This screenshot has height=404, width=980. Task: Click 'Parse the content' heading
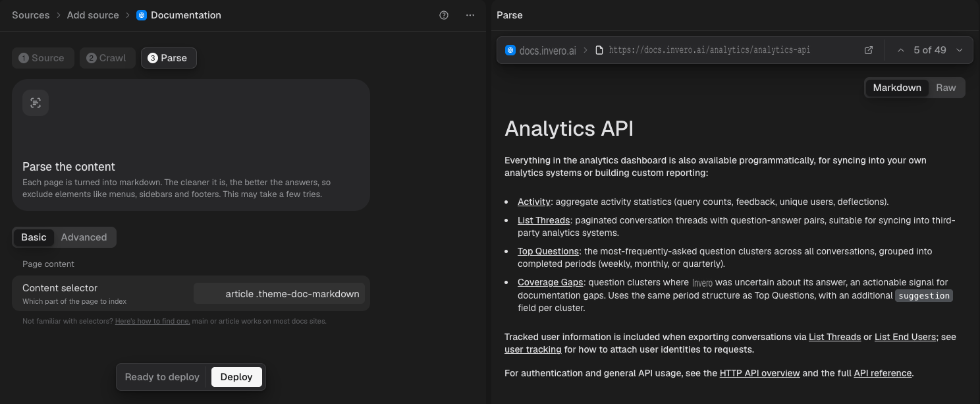point(68,167)
